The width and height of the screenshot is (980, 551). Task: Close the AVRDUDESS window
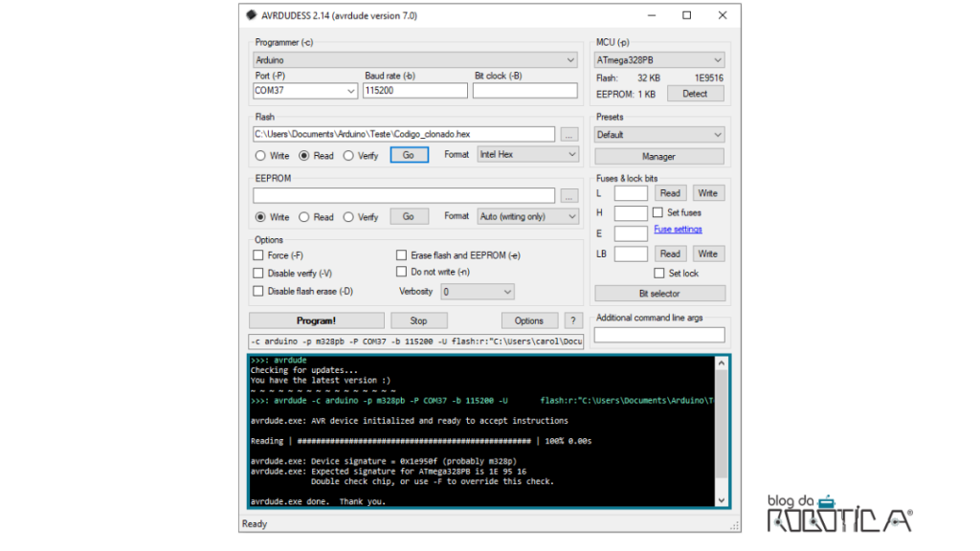click(x=723, y=15)
